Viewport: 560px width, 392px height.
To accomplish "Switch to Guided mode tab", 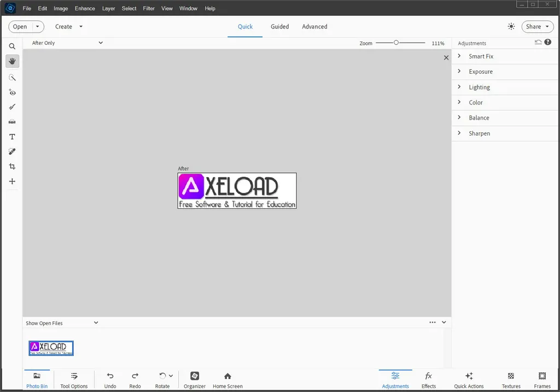I will [x=279, y=27].
